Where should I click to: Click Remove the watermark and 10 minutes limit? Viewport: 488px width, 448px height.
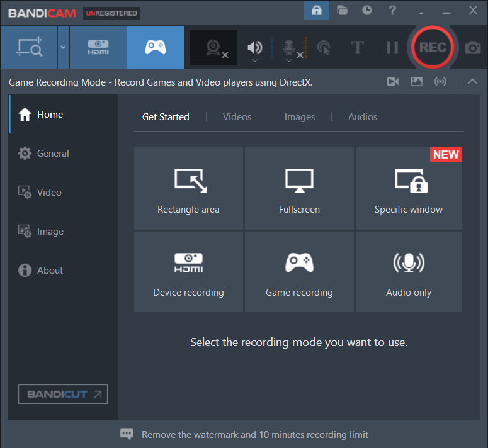pos(255,434)
